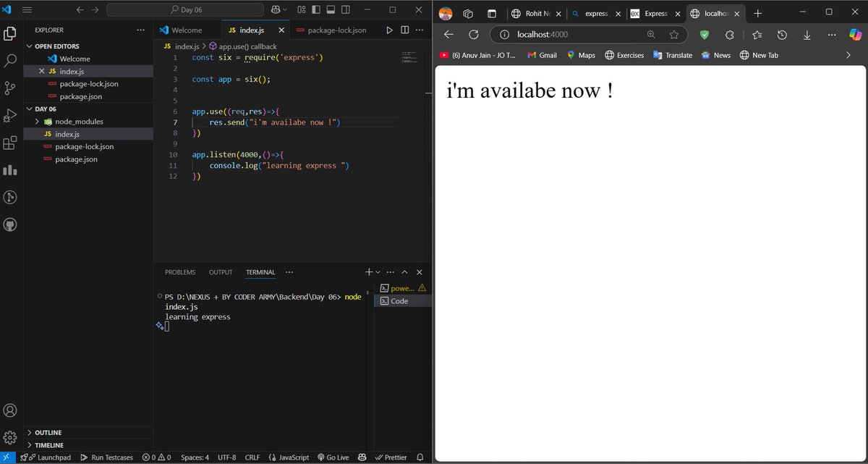Collapse the OPEN EDITORS section

[x=30, y=46]
